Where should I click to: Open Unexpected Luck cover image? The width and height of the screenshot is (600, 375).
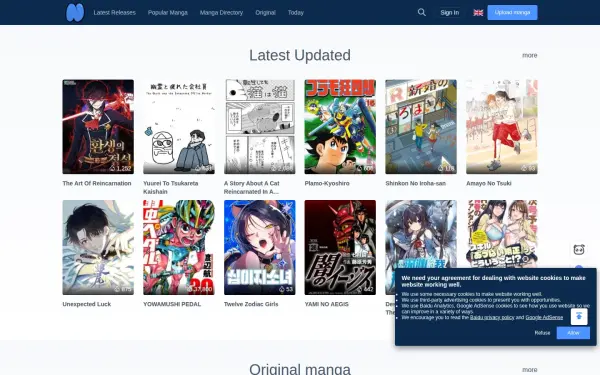click(x=98, y=247)
